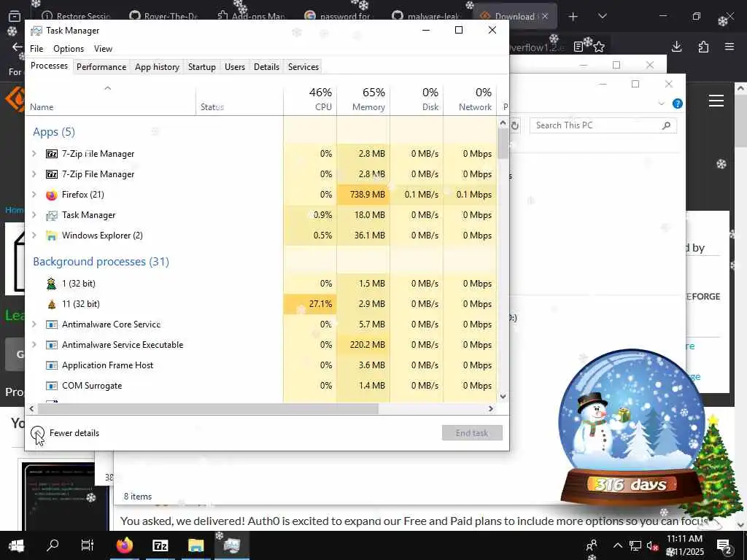Open Firefox hamburger application menu

coord(729,47)
